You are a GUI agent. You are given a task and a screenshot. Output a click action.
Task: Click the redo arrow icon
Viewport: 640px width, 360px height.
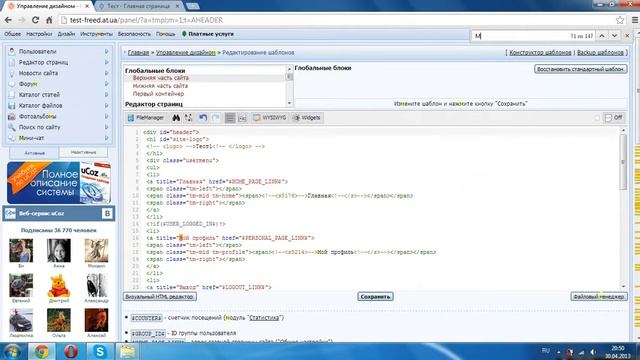pyautogui.click(x=216, y=118)
